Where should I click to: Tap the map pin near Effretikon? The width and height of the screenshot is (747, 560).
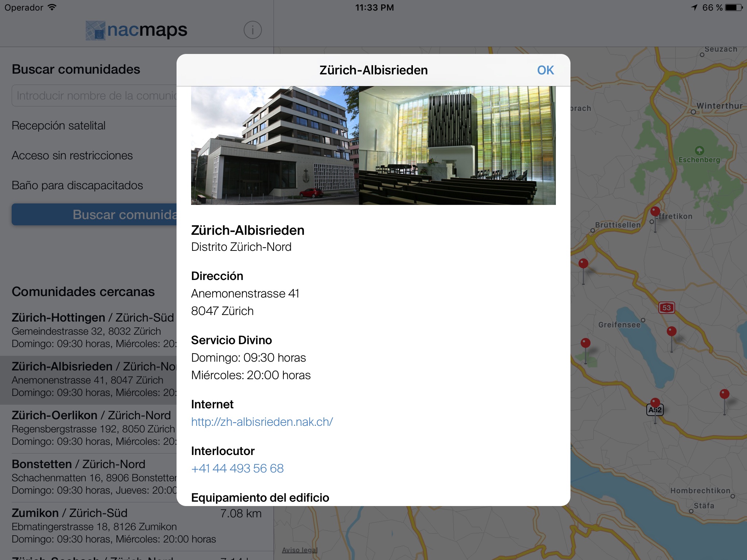click(655, 211)
